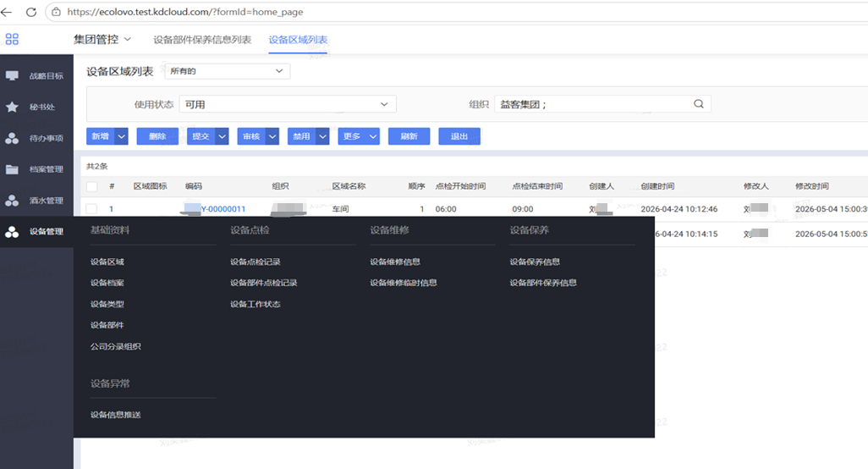The height and width of the screenshot is (469, 868).
Task: Click the 酒水管理 sidebar icon
Action: point(12,201)
